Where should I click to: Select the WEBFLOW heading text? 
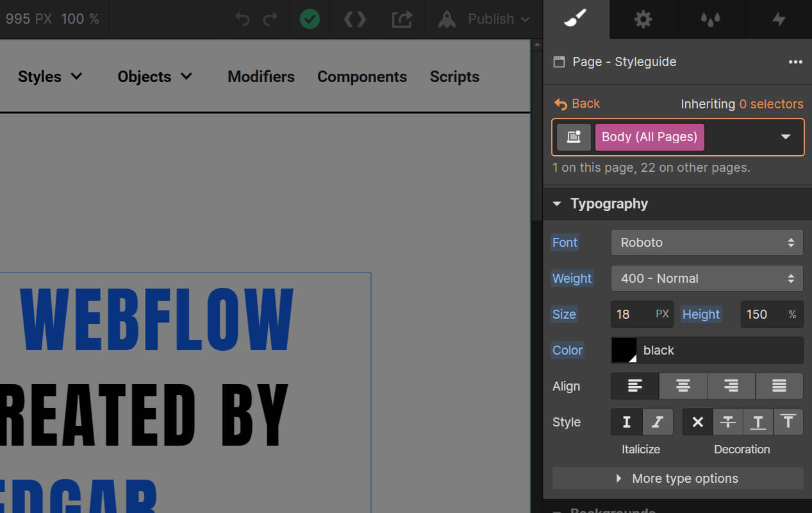pos(157,319)
